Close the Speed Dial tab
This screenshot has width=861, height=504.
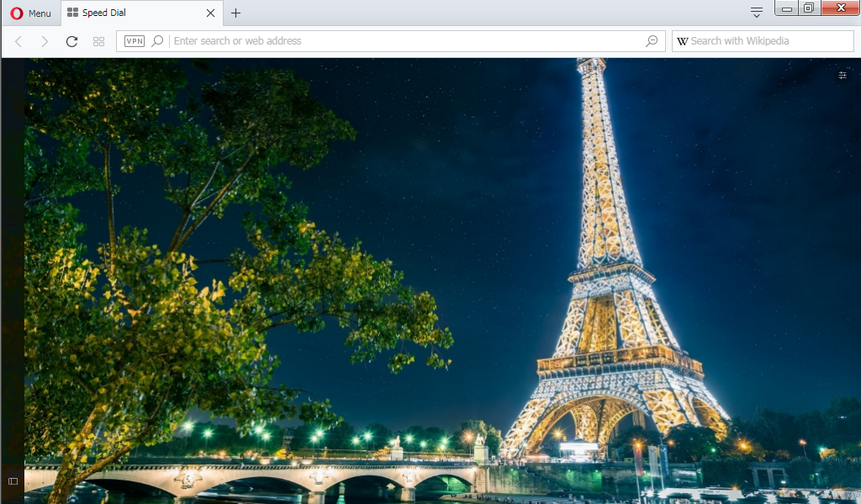pos(210,13)
